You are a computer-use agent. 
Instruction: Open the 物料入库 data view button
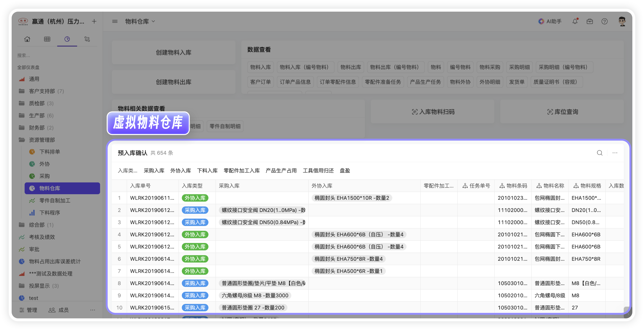tap(261, 67)
